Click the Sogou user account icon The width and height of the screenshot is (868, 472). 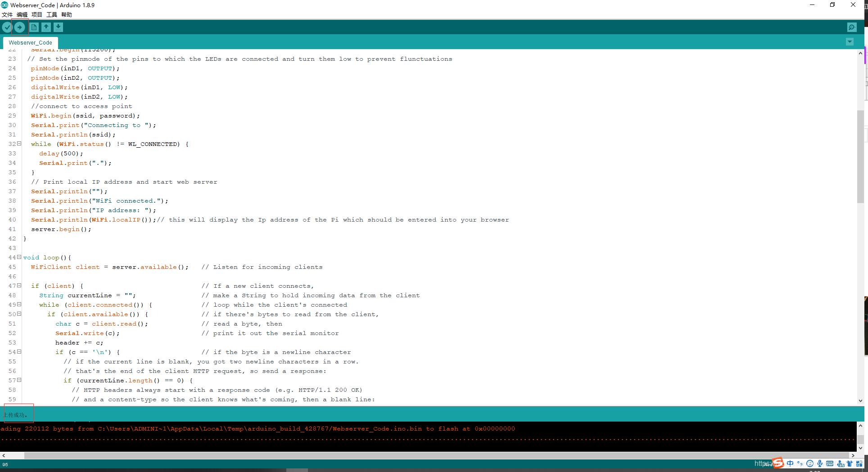coord(841,463)
